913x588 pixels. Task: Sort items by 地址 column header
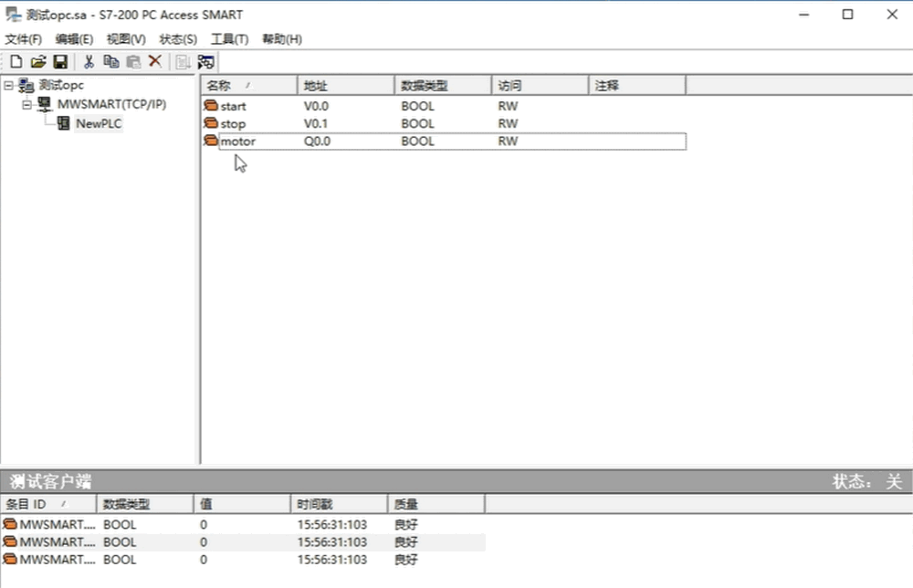click(345, 86)
